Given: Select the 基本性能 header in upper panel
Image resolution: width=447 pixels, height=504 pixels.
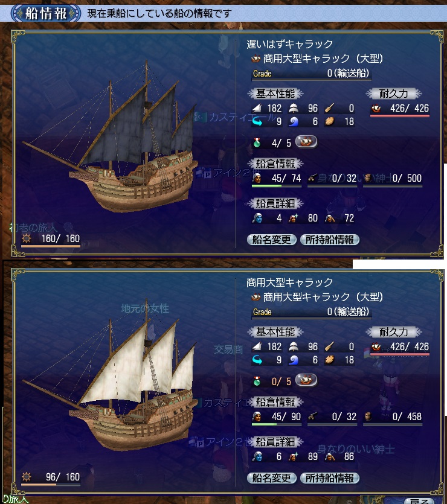Looking at the screenshot, I should point(275,94).
